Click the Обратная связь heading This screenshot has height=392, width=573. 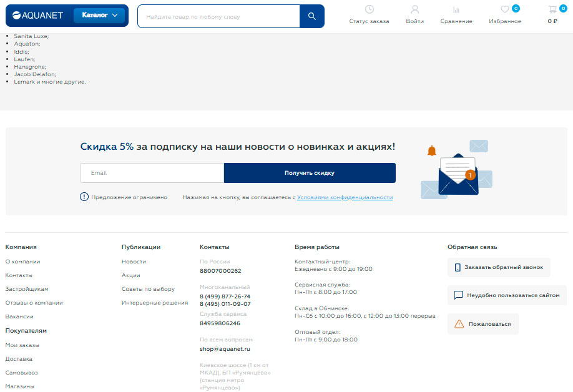tap(472, 247)
